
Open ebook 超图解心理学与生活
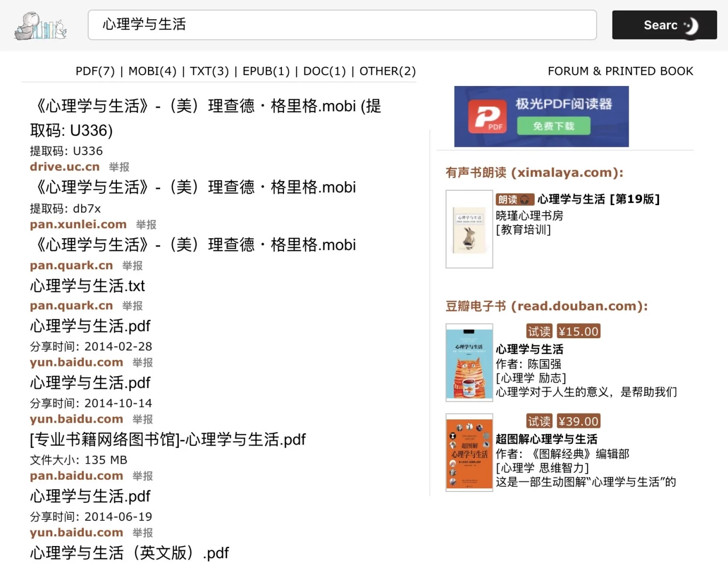tap(546, 439)
